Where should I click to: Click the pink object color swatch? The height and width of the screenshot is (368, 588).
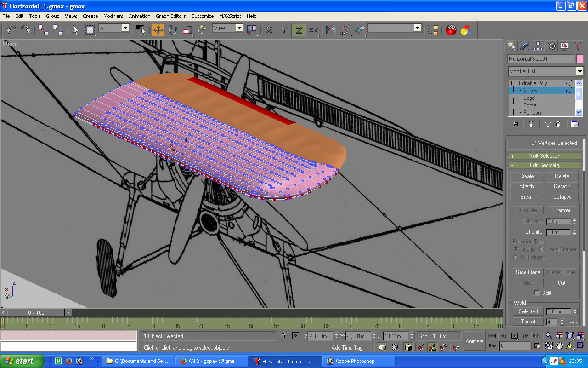[580, 59]
